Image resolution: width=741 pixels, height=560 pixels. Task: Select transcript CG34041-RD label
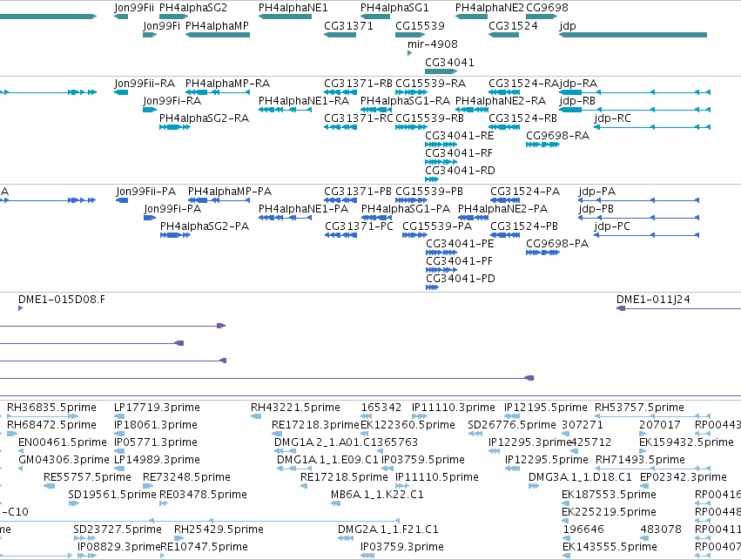460,171
